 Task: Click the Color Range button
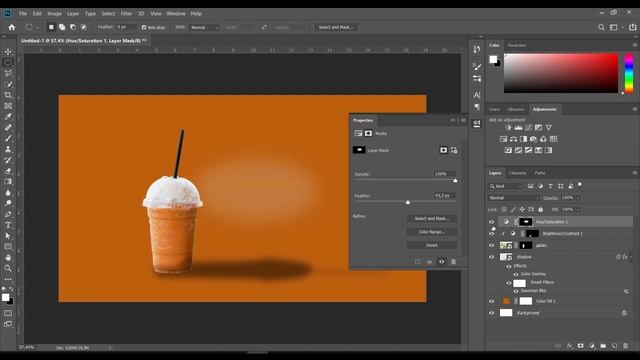click(431, 232)
